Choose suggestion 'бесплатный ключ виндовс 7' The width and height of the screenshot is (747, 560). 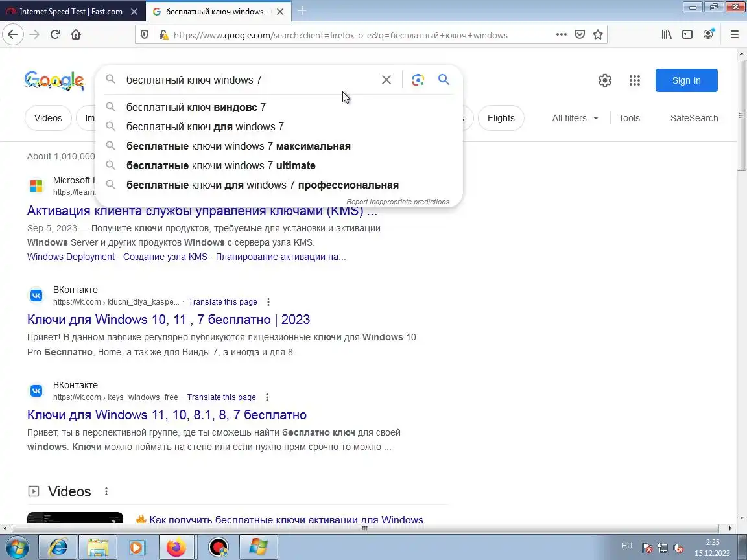coord(279,107)
